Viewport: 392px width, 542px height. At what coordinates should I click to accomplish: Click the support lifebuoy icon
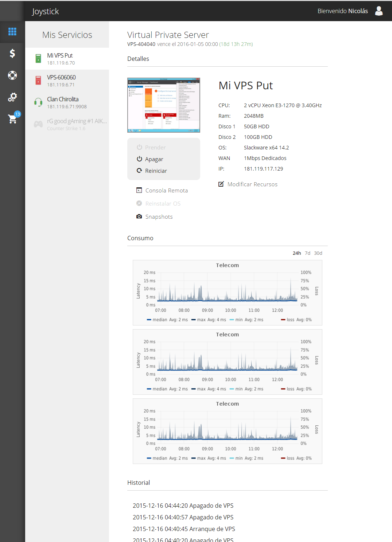[12, 75]
